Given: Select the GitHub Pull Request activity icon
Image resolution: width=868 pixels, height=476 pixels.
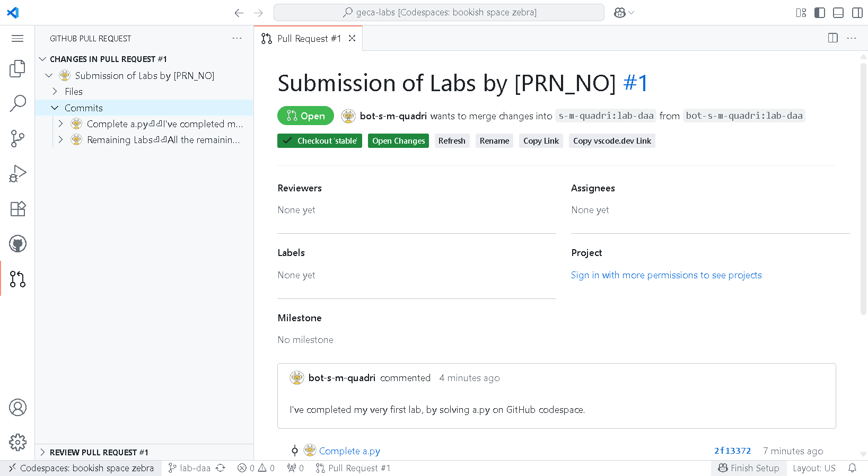Looking at the screenshot, I should tap(17, 279).
